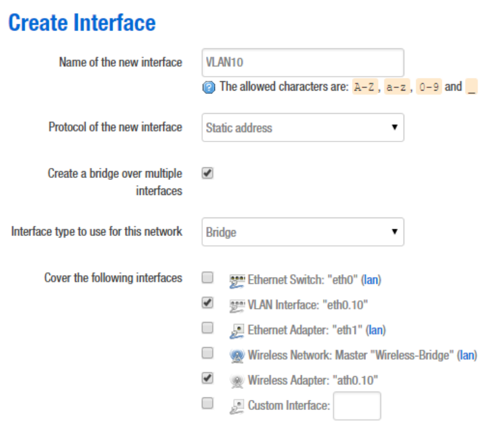Screen dimensions: 504x437
Task: Open the lan link next to eth0
Action: 373,280
